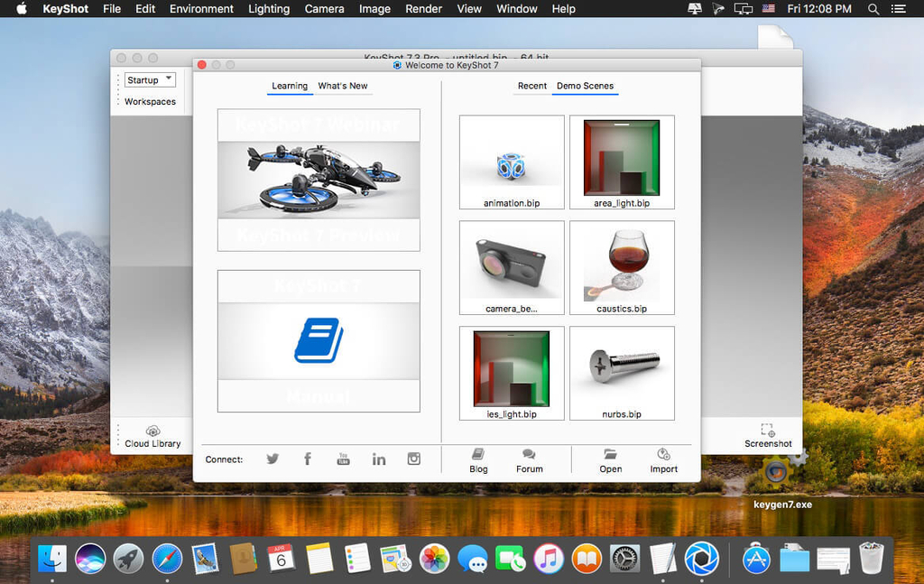Click the Twitter connect icon
This screenshot has height=584, width=924.
(273, 459)
